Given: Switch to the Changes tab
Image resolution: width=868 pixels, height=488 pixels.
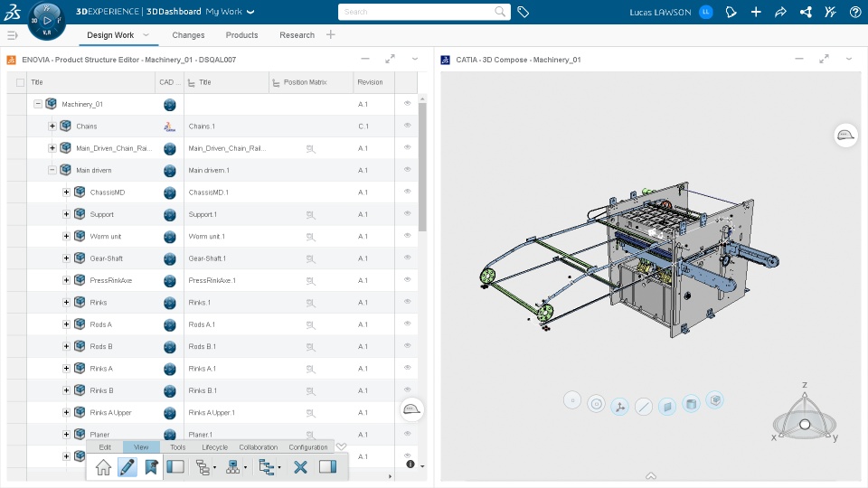Looking at the screenshot, I should pyautogui.click(x=188, y=35).
